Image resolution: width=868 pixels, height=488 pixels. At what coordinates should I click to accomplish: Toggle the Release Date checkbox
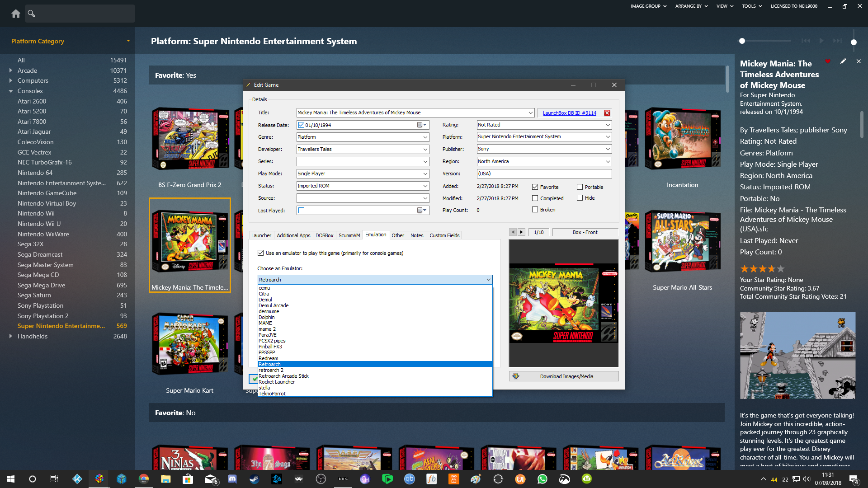click(301, 125)
